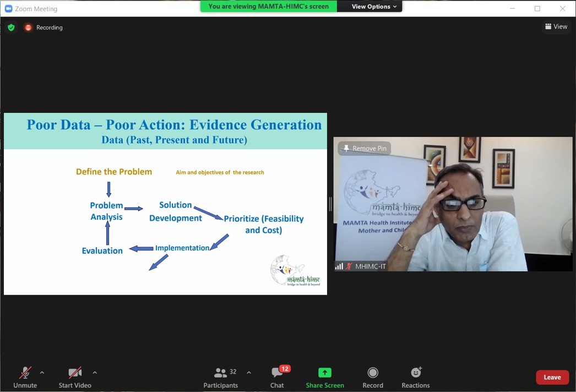576x392 pixels.
Task: Maximize the Zoom Meeting window
Action: (537, 8)
